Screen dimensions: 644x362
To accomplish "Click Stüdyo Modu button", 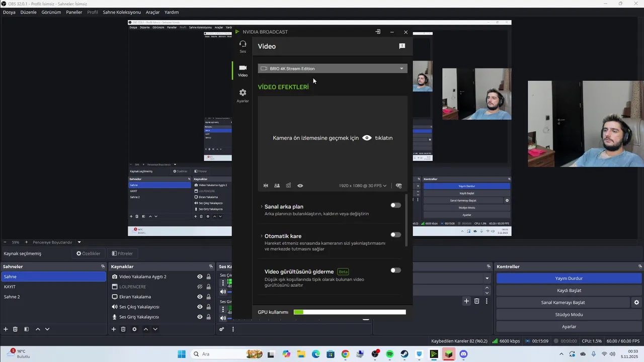I will tap(569, 314).
